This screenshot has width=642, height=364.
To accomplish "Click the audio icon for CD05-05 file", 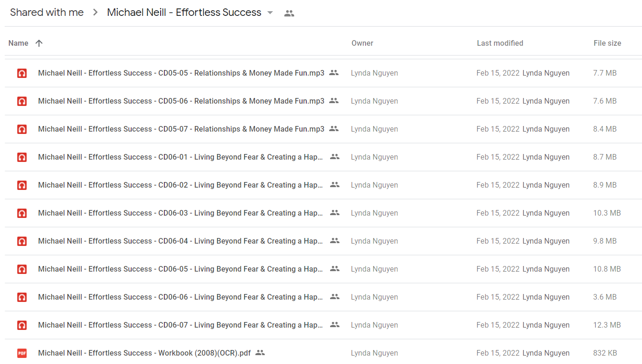I will click(x=22, y=73).
